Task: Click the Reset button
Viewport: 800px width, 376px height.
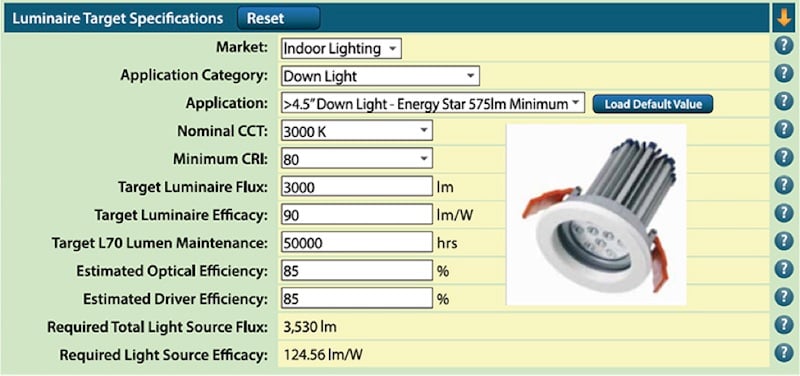Action: (x=278, y=18)
